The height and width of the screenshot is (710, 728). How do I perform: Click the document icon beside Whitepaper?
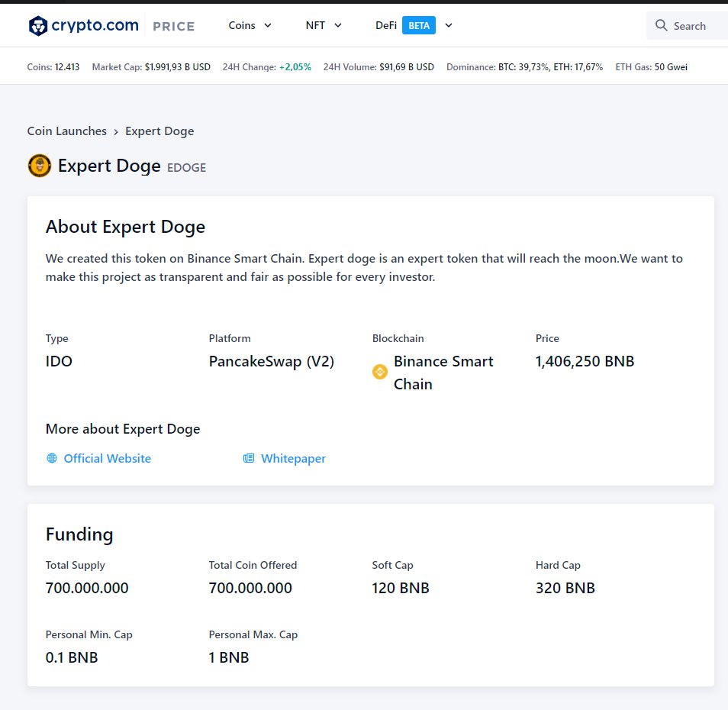coord(249,458)
